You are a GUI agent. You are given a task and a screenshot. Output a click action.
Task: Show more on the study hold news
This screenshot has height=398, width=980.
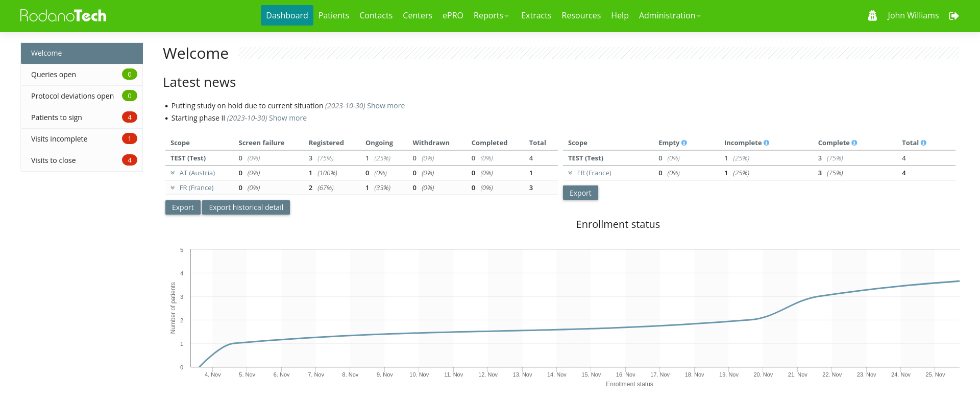(x=385, y=106)
